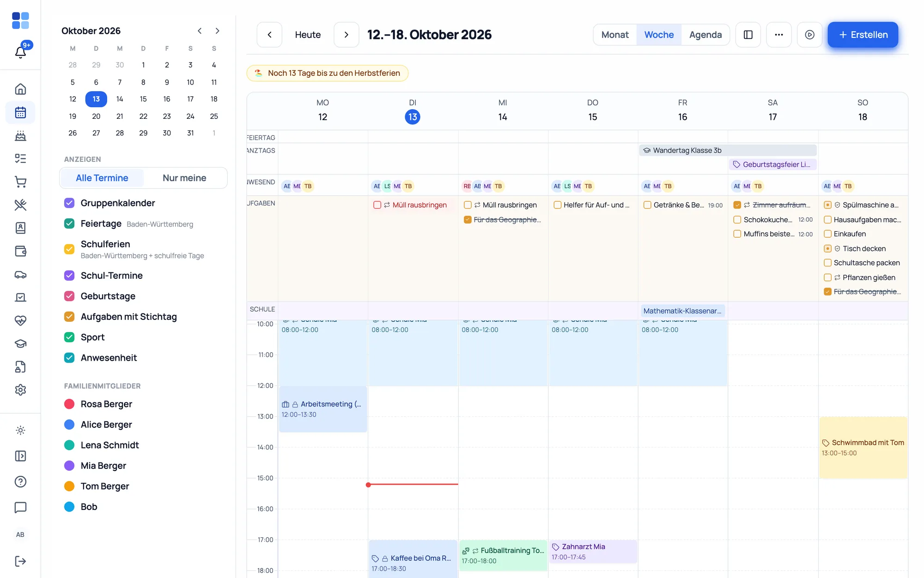Image resolution: width=924 pixels, height=578 pixels.
Task: Check off Helfer für Auf- und task
Action: [557, 205]
